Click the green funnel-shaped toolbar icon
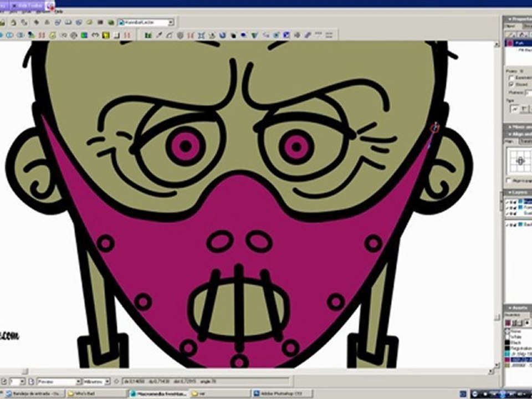 (x=255, y=35)
